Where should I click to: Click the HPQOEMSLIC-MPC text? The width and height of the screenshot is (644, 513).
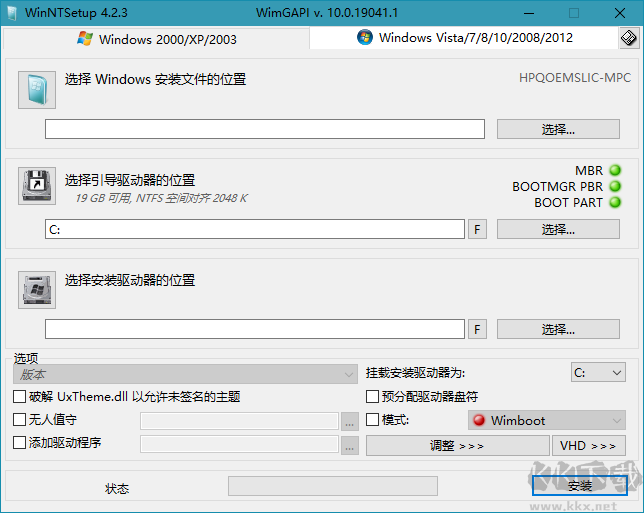[575, 78]
